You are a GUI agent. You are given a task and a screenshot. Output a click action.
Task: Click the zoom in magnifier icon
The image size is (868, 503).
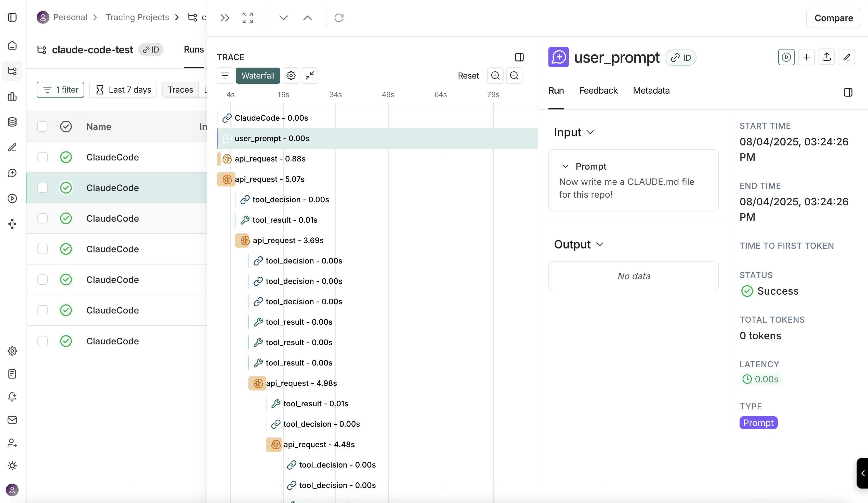pos(495,76)
